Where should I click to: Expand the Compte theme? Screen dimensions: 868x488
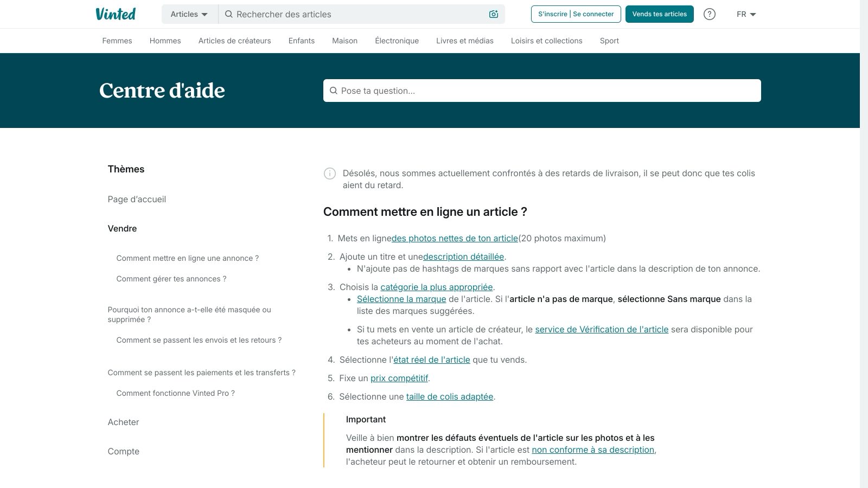124,452
